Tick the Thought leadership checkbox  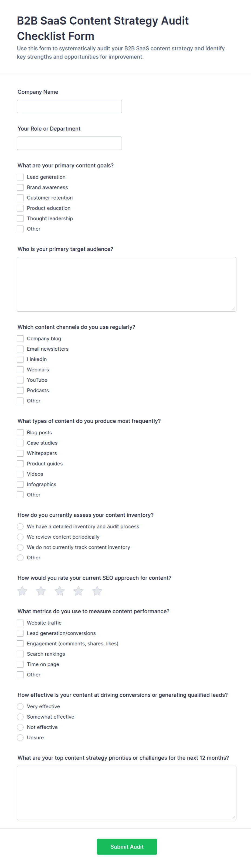20,218
